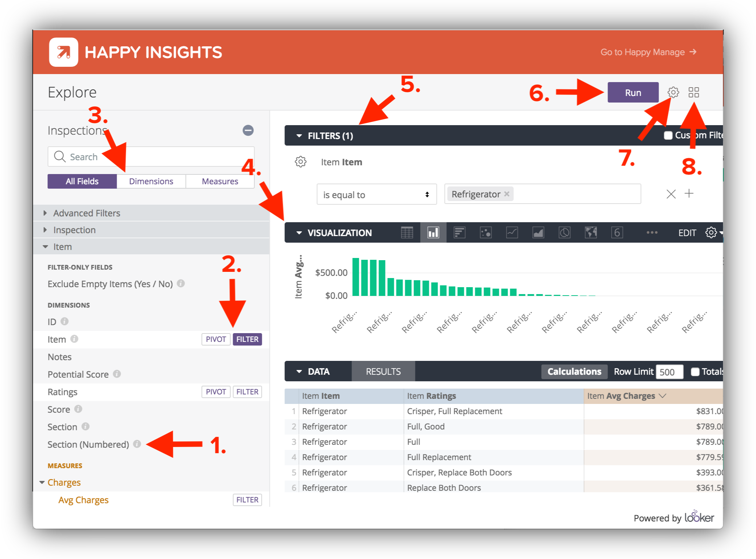Remove the Refrigerator filter tag
The height and width of the screenshot is (559, 756).
pos(507,194)
